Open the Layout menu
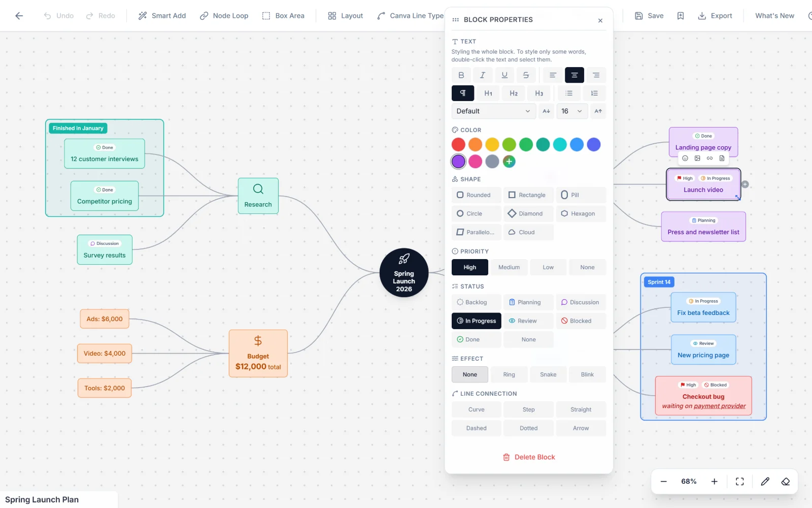 [345, 16]
